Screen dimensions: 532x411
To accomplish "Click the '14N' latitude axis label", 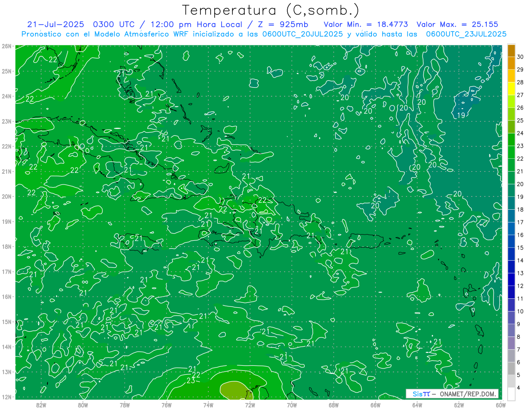I will pyautogui.click(x=6, y=347).
